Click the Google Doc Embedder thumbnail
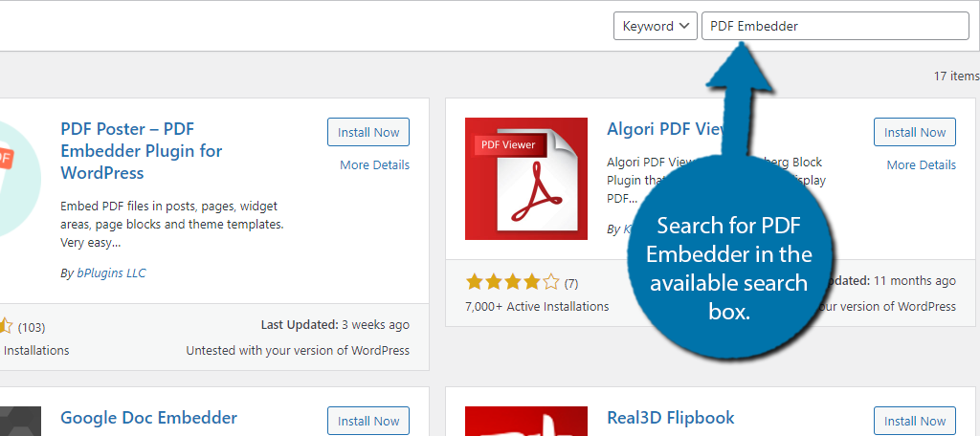 click(20, 421)
